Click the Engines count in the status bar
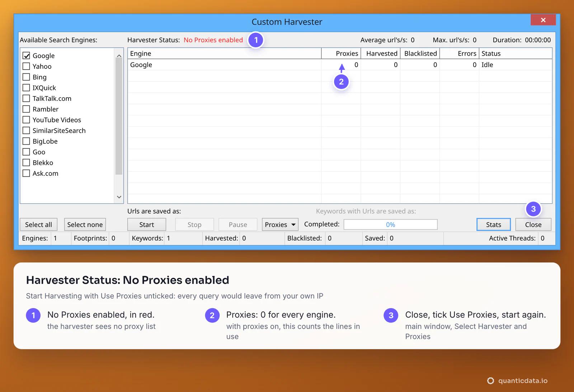The image size is (574, 392). pyautogui.click(x=55, y=238)
